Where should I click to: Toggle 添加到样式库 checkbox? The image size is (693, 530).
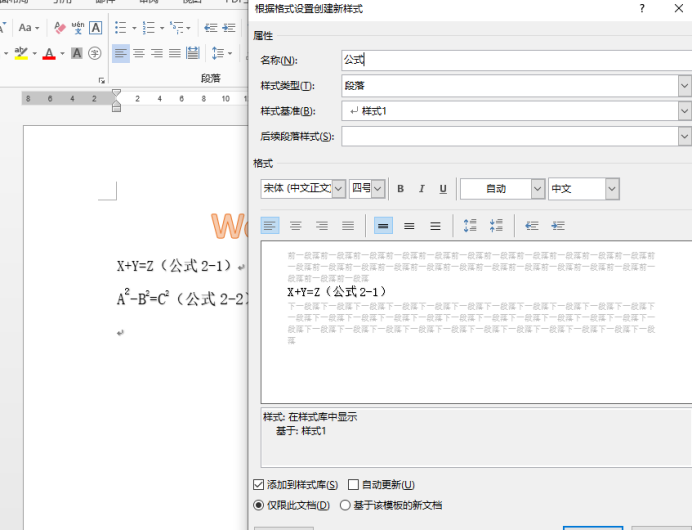(x=259, y=485)
